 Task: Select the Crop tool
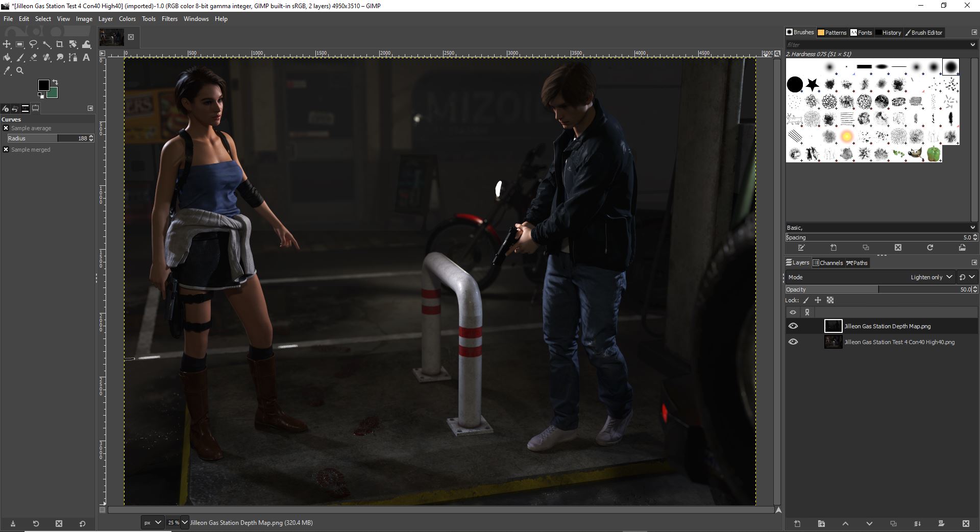click(60, 44)
